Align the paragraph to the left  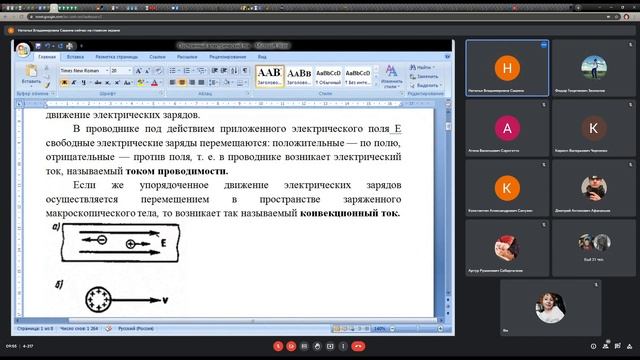point(172,82)
